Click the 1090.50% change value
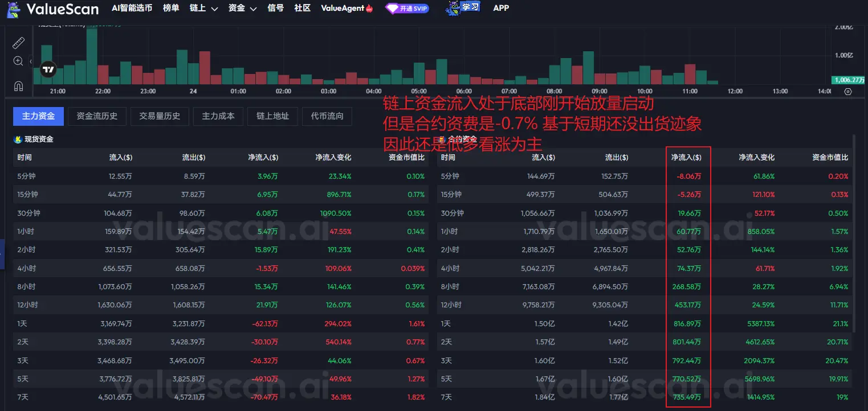Image resolution: width=868 pixels, height=411 pixels. click(335, 213)
